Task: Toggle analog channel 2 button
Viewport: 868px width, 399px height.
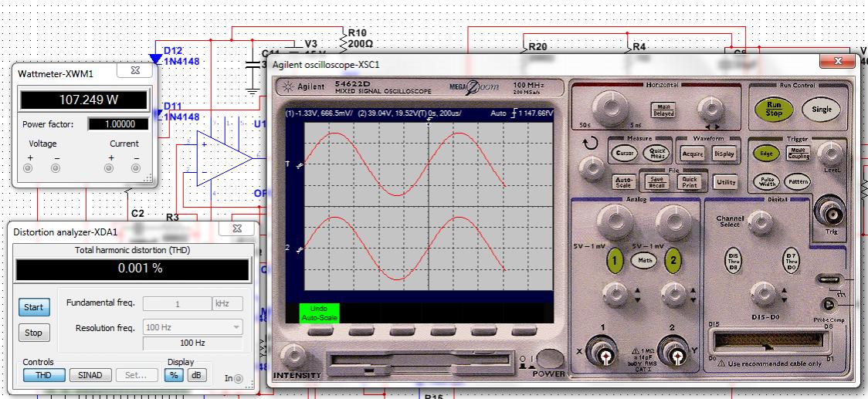Action: coord(673,259)
